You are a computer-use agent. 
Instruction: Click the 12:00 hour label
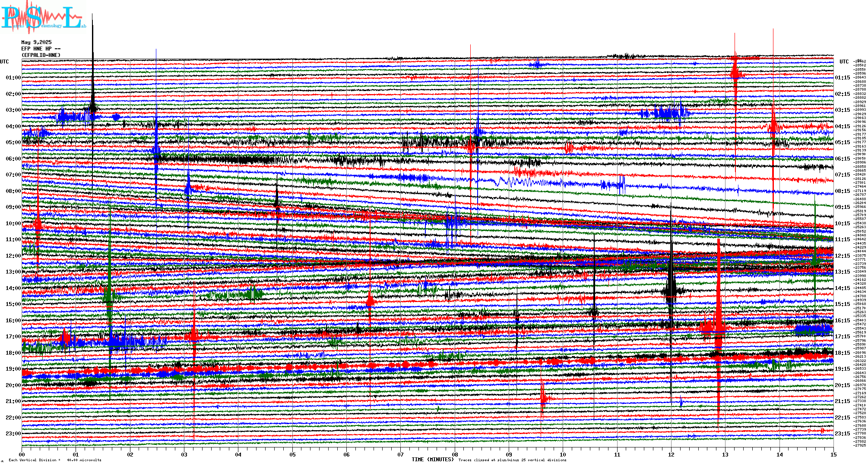tap(13, 256)
